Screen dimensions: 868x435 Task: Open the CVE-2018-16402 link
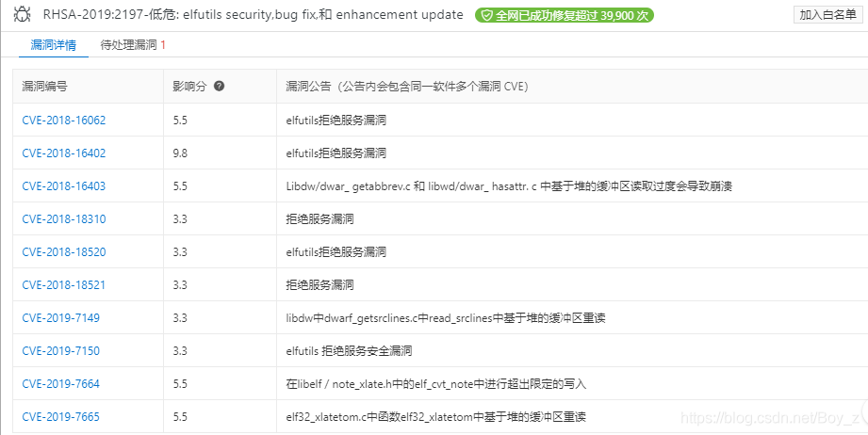[x=64, y=153]
